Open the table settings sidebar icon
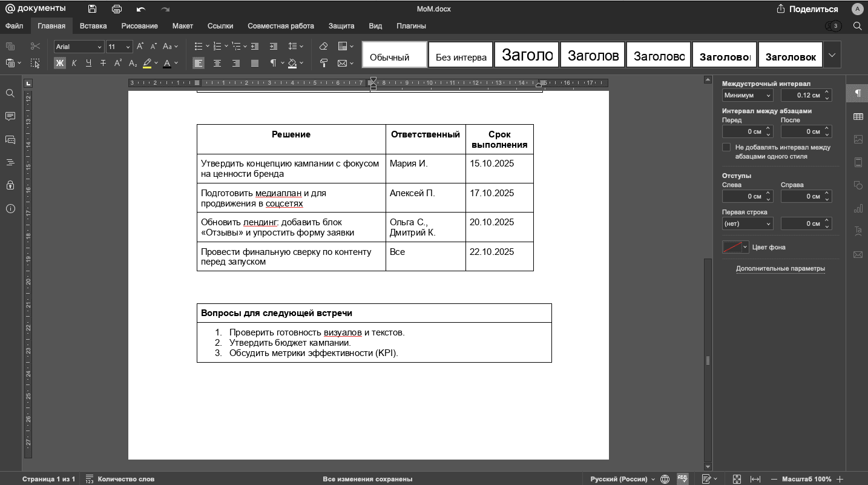The width and height of the screenshot is (868, 485). [x=858, y=116]
